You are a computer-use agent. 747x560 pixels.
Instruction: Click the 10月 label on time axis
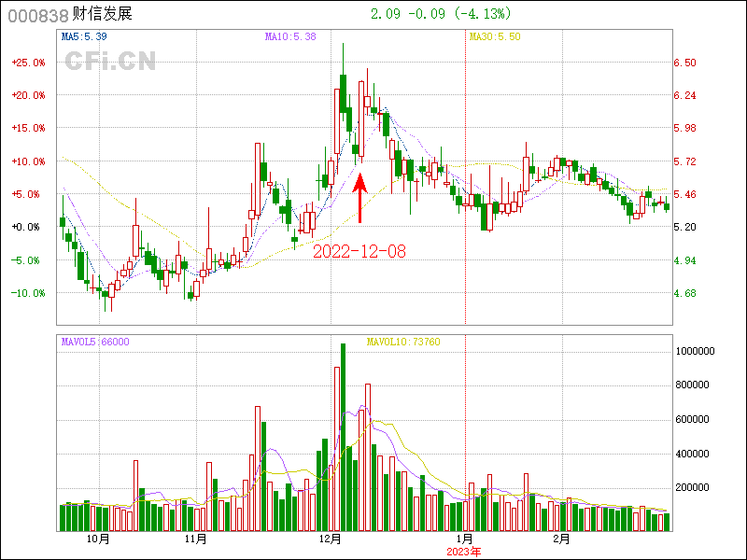[x=98, y=539]
